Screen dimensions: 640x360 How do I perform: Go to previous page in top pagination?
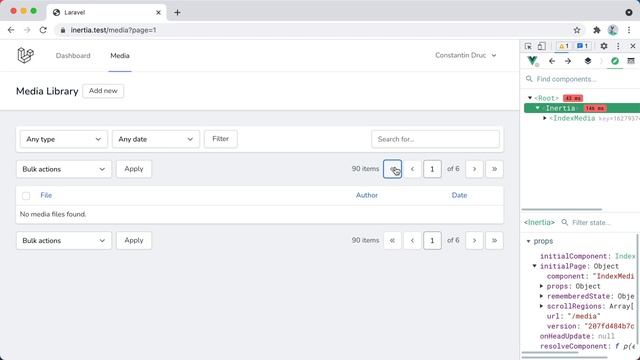coord(412,169)
